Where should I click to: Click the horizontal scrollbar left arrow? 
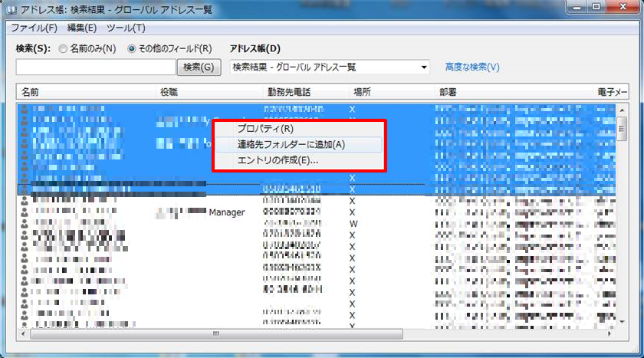(22, 333)
